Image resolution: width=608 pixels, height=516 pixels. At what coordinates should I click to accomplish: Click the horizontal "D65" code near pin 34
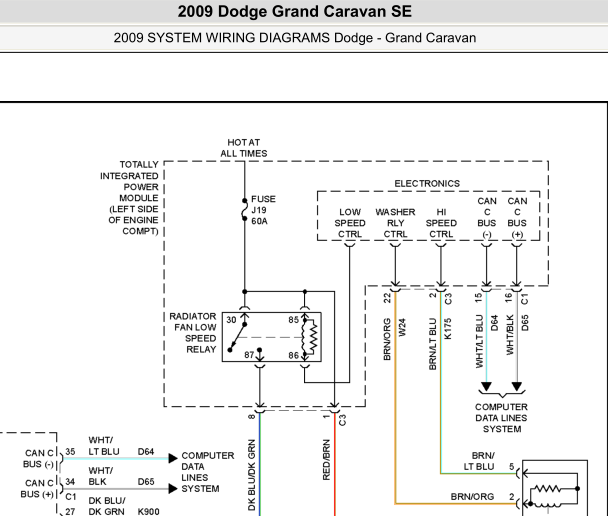(146, 481)
